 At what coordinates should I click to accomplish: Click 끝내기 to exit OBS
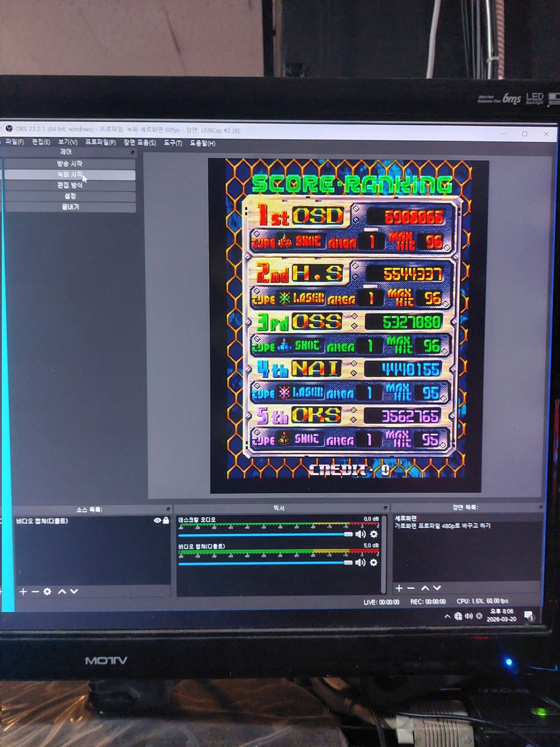pos(70,207)
